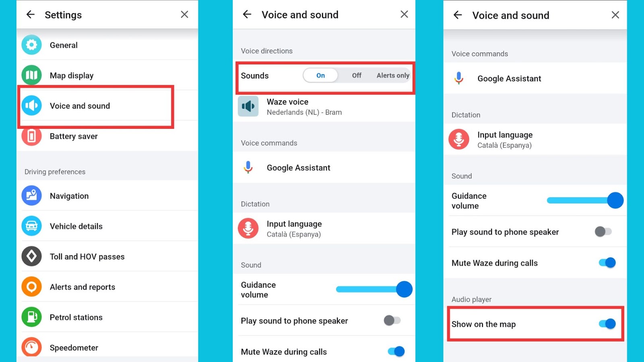Open the Petrol stations pump icon
This screenshot has width=644, height=362.
coord(31,317)
